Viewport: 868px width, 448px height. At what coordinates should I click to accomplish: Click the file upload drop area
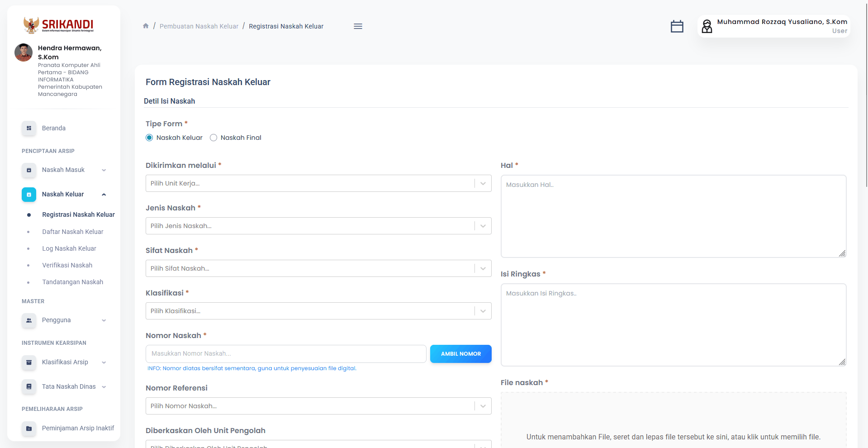tap(674, 420)
